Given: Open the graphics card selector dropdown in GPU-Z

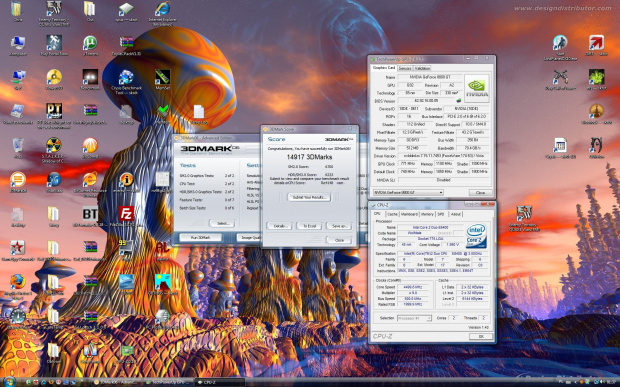Looking at the screenshot, I should (408, 193).
